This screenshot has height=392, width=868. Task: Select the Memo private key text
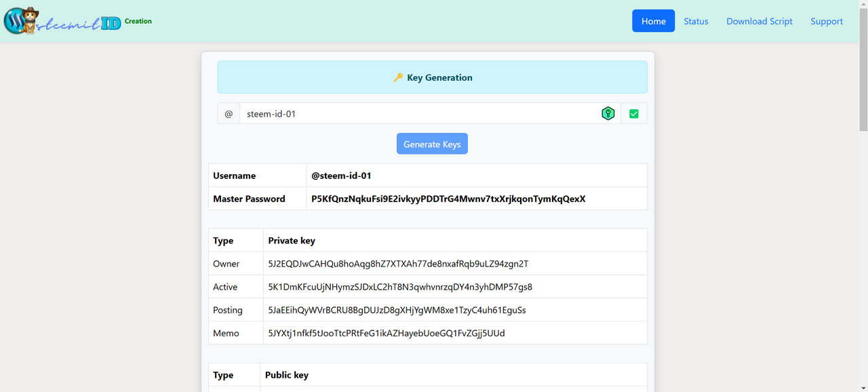(x=387, y=333)
